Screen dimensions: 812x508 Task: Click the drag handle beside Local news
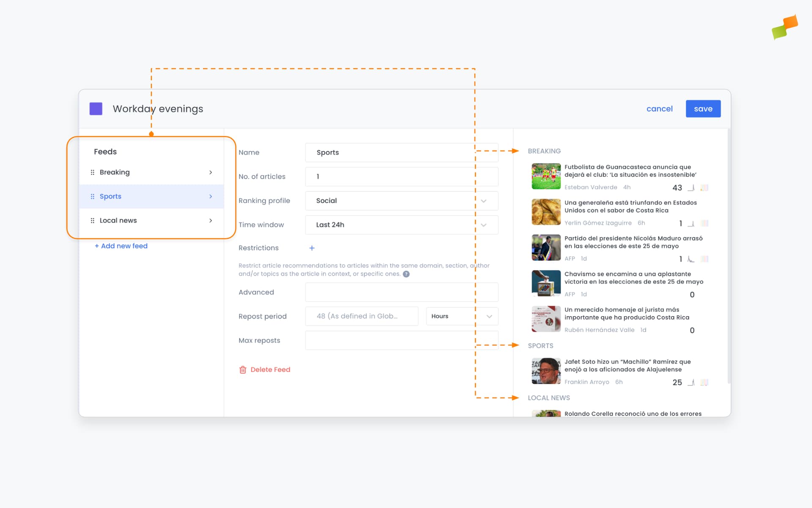[x=92, y=220]
